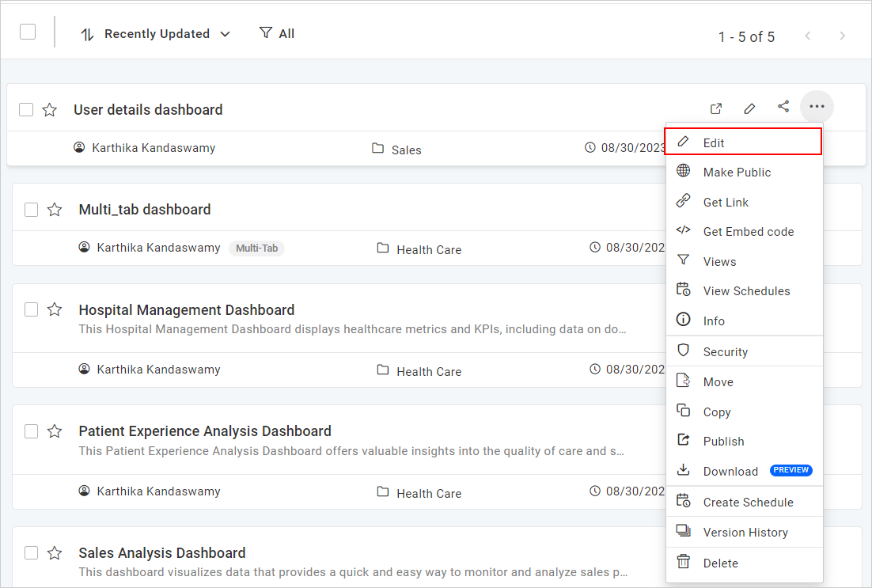872x588 pixels.
Task: Open User details dashboard in new tab icon
Action: pyautogui.click(x=715, y=108)
